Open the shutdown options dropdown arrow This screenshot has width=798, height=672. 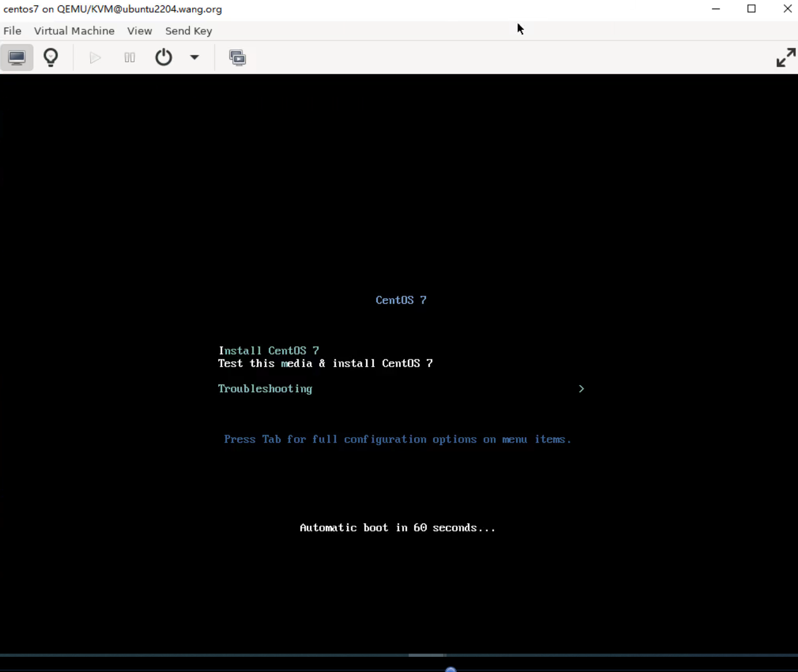point(194,57)
